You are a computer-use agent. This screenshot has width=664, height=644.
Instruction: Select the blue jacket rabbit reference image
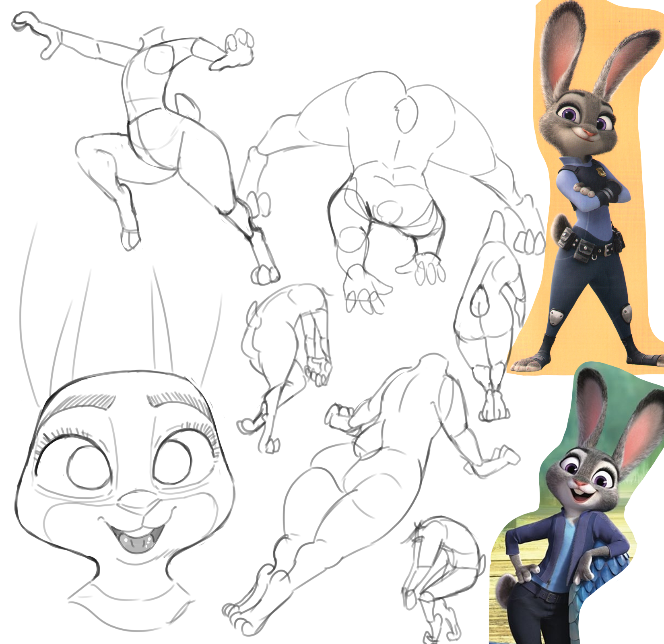pos(577,503)
